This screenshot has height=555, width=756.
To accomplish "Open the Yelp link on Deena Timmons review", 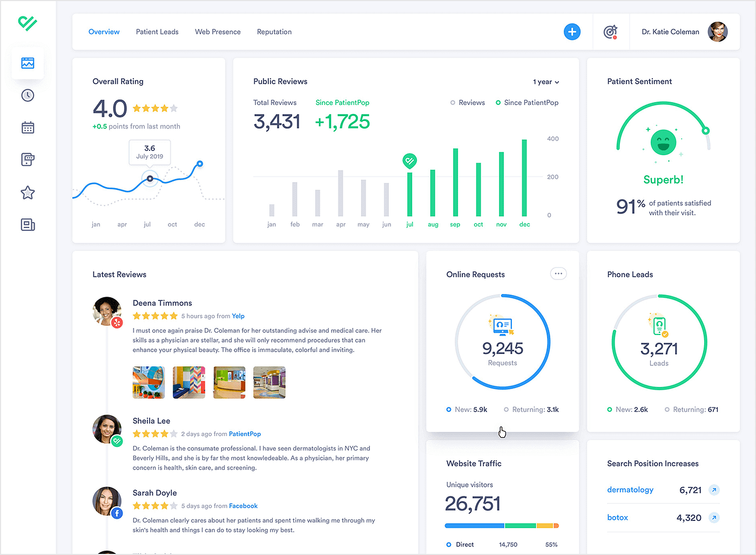I will 238,316.
